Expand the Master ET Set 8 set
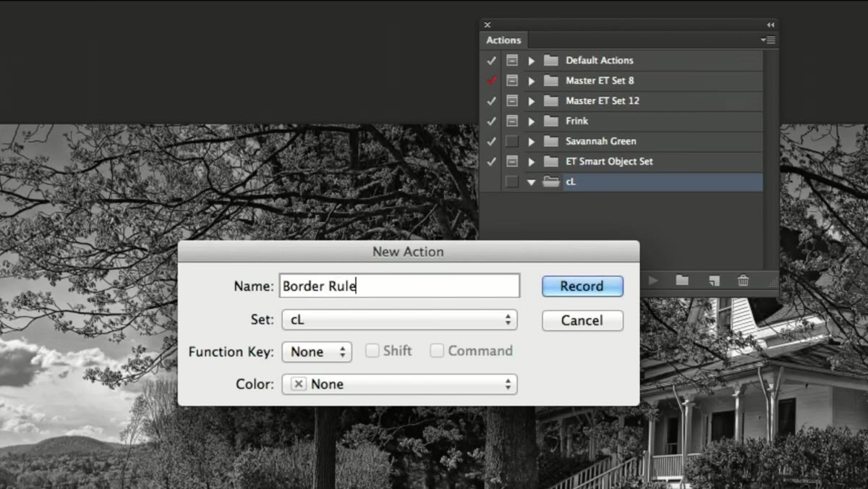The width and height of the screenshot is (868, 489). 532,80
